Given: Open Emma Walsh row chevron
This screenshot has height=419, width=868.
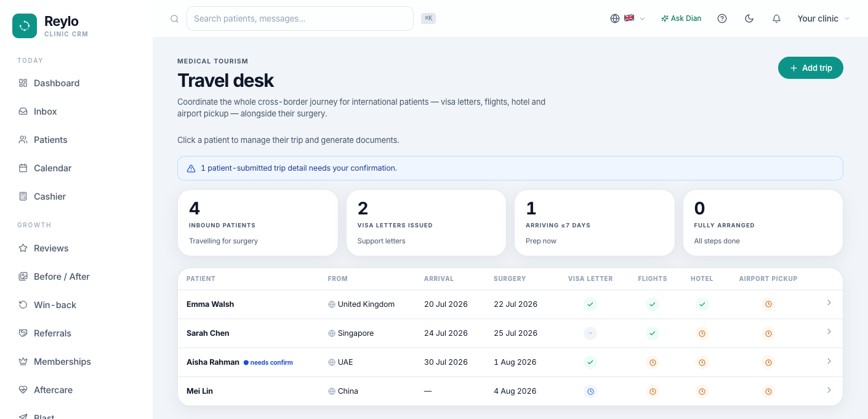Looking at the screenshot, I should coord(829,303).
